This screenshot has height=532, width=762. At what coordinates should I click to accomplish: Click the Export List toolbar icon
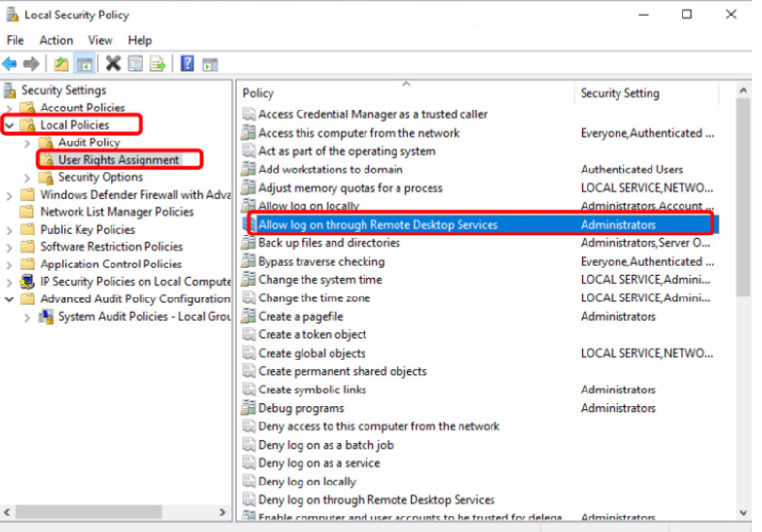(157, 64)
